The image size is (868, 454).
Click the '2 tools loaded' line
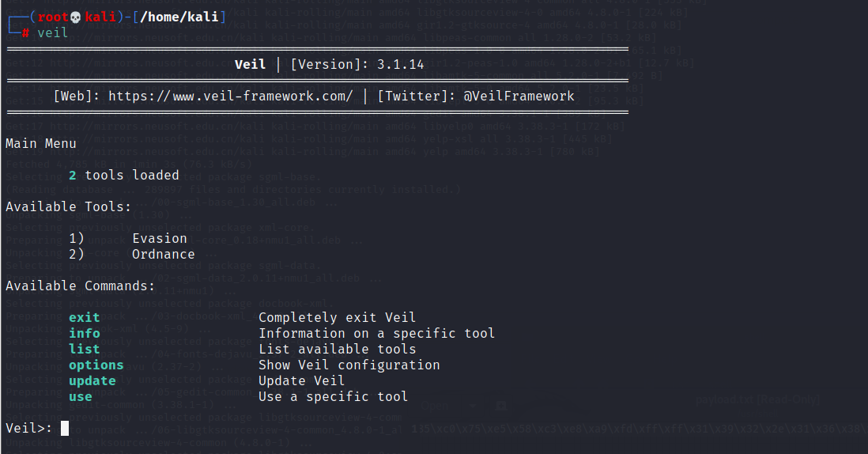coord(124,175)
